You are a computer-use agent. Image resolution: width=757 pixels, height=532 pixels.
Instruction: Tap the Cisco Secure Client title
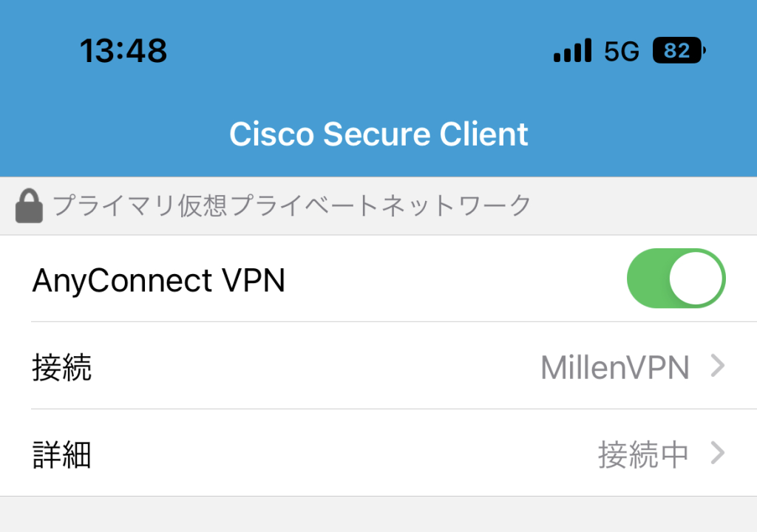tap(378, 134)
